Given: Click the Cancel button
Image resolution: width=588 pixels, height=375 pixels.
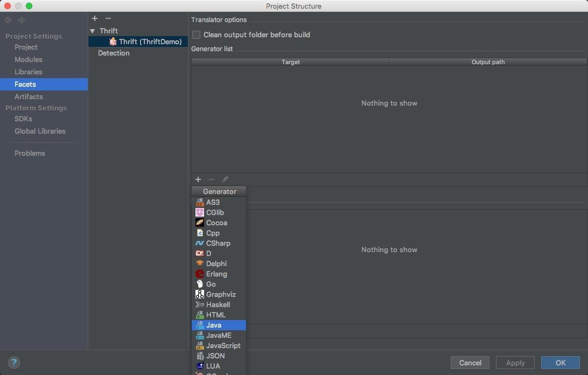Looking at the screenshot, I should [470, 363].
